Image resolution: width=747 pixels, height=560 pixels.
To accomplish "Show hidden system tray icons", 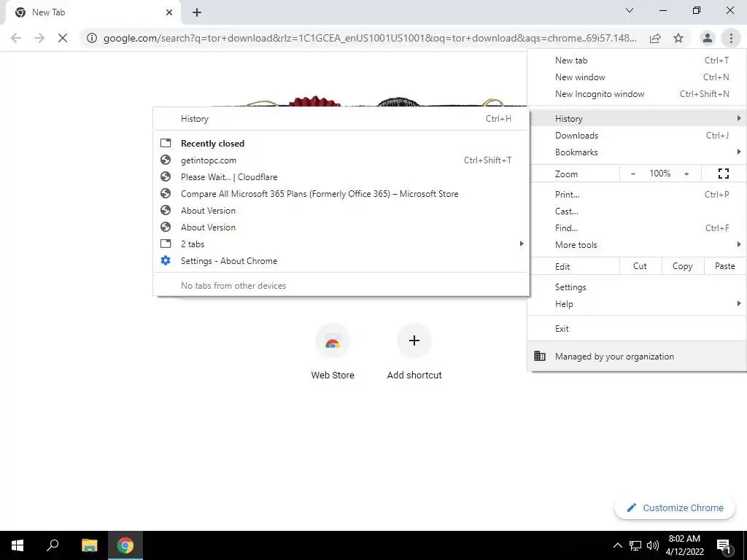I will coord(617,545).
